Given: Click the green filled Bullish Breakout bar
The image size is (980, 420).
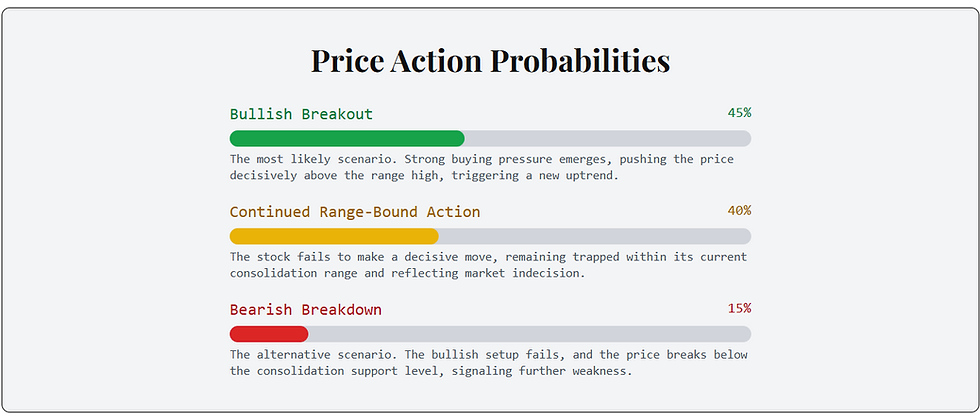Looking at the screenshot, I should pos(347,138).
